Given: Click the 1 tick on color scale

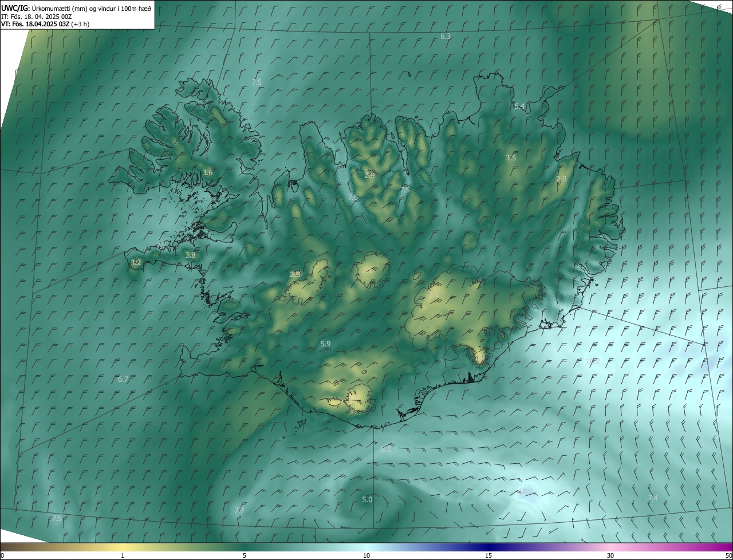Looking at the screenshot, I should tap(123, 555).
